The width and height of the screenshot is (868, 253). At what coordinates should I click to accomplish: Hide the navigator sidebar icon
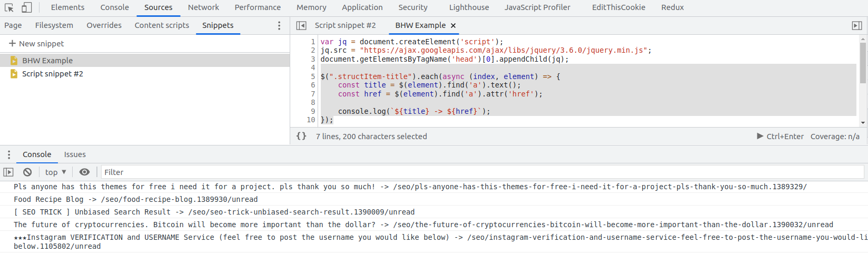[301, 25]
